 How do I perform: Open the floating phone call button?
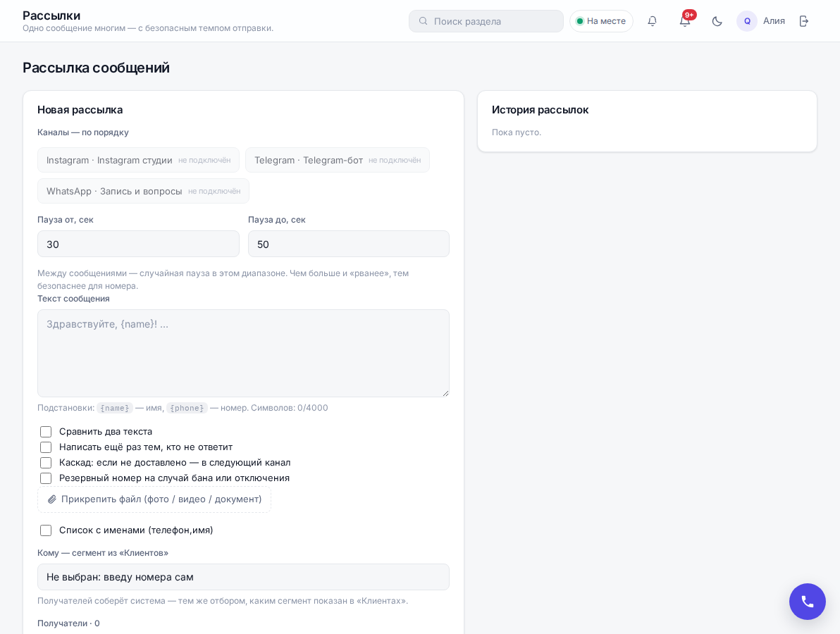(807, 602)
